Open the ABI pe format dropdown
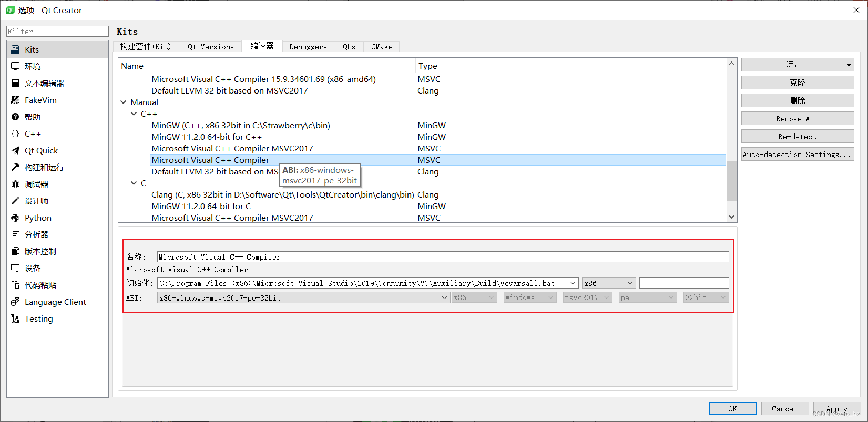 point(647,297)
